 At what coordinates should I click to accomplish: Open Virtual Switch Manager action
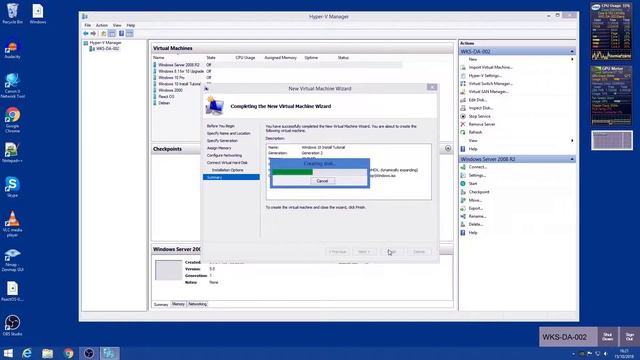490,84
